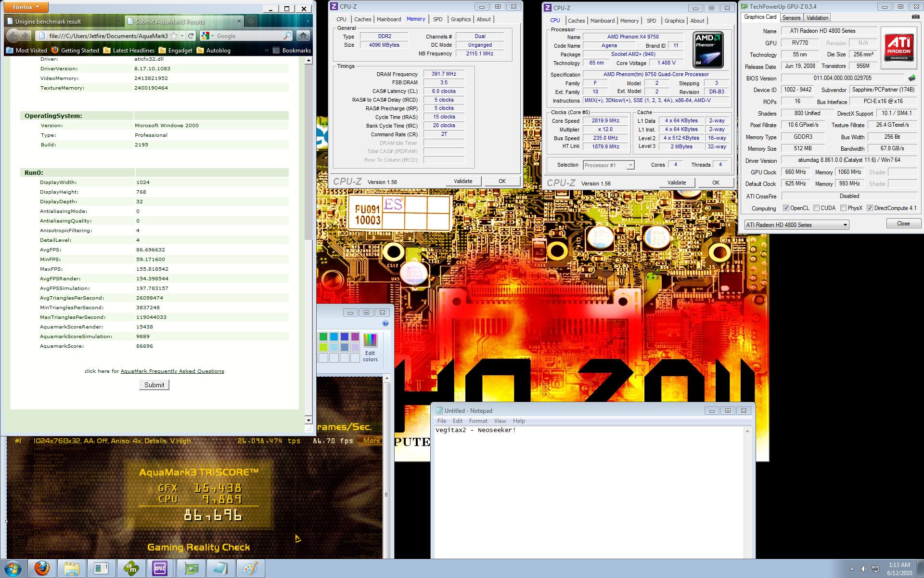Screen dimensions: 924x578
Task: Click OK in the CPU-Z processor window
Action: 716,183
